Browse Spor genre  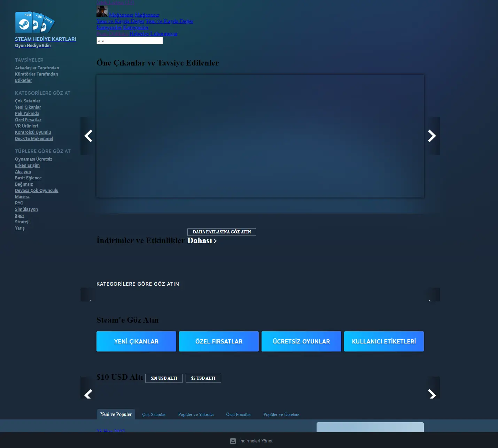pos(20,216)
